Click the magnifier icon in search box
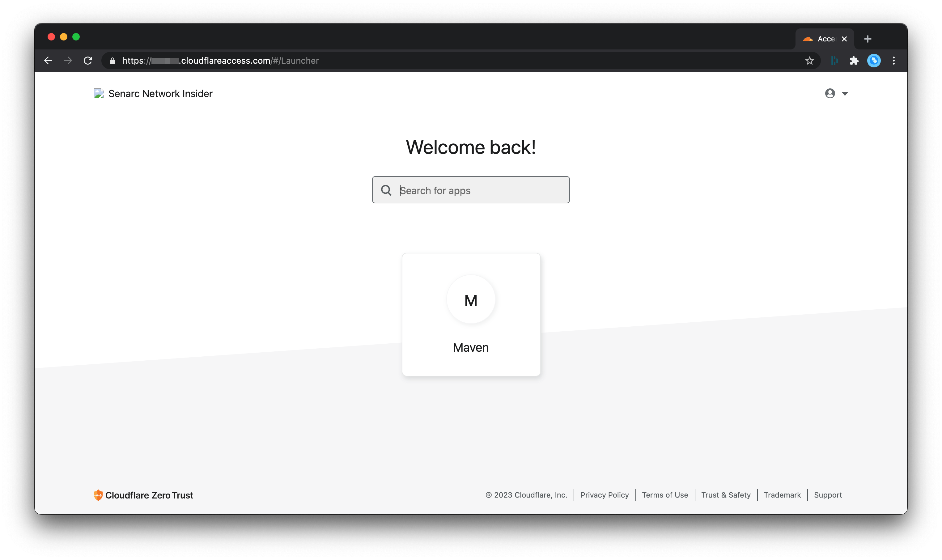Image resolution: width=942 pixels, height=560 pixels. pyautogui.click(x=386, y=190)
